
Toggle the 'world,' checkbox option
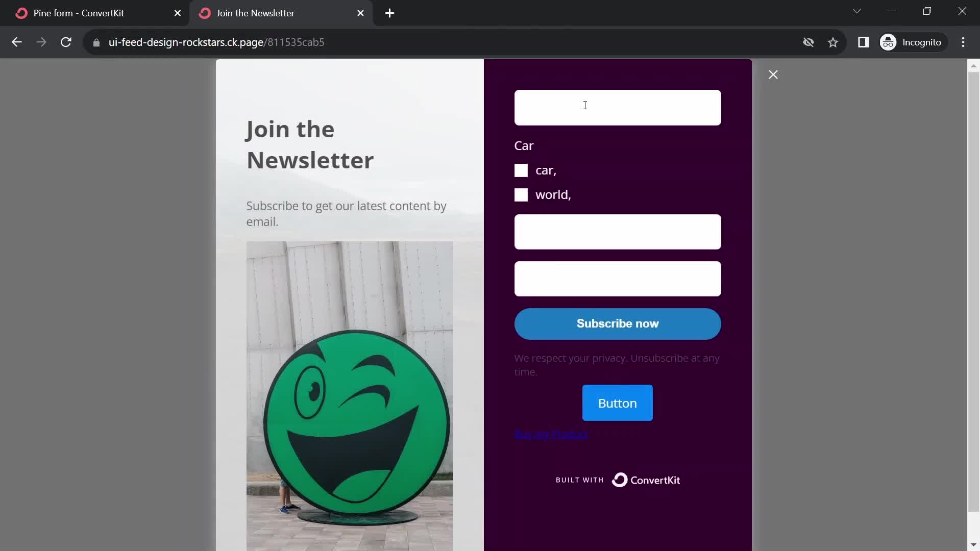pyautogui.click(x=522, y=194)
